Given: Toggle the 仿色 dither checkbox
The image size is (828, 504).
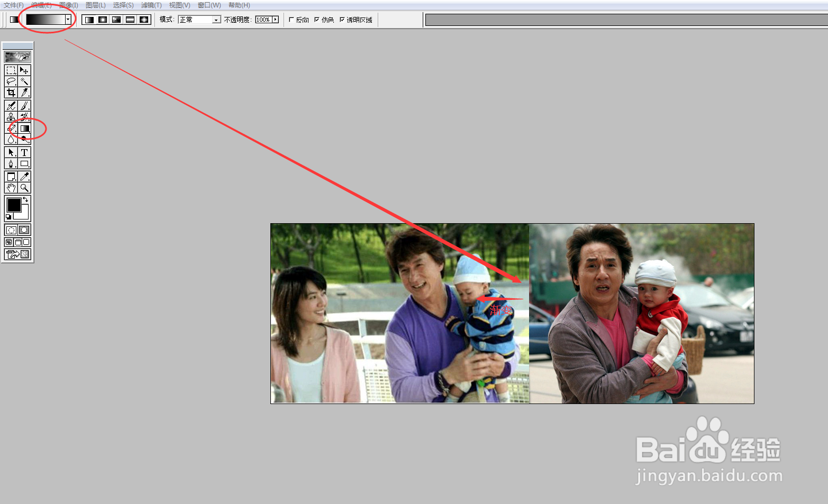Looking at the screenshot, I should tap(317, 20).
